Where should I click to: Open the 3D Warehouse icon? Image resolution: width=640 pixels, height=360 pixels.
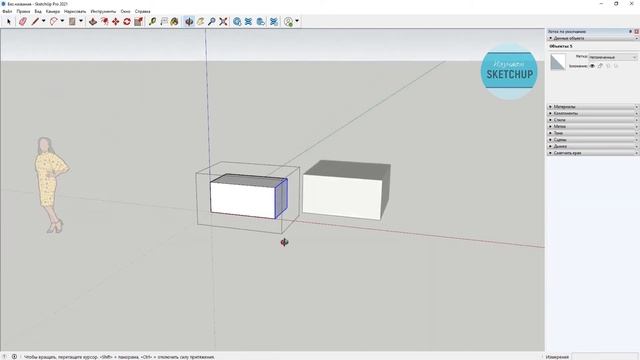pos(237,21)
